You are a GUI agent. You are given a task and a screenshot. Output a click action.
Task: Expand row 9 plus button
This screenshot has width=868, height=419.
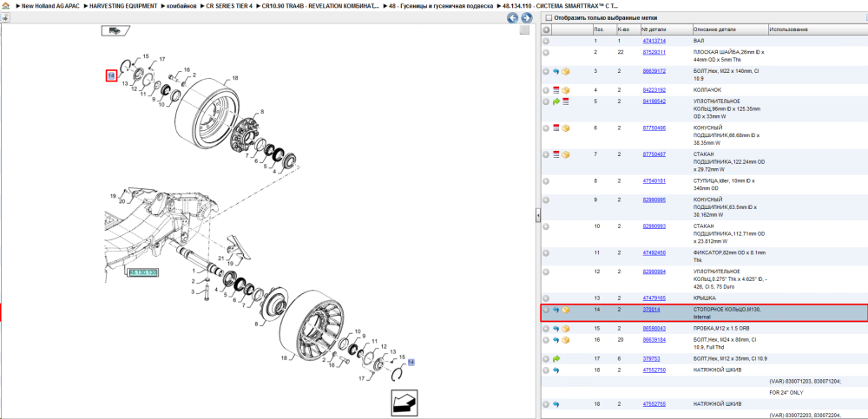pos(546,200)
